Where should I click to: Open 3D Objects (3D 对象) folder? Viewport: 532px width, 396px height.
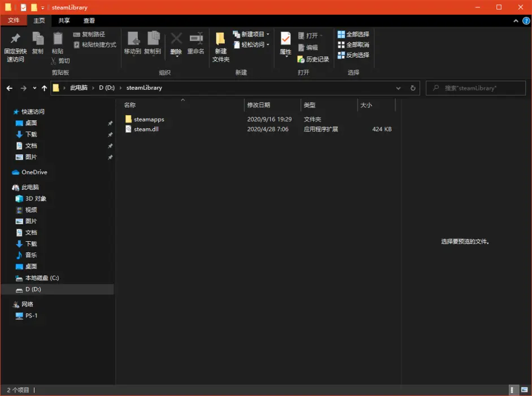pos(36,198)
